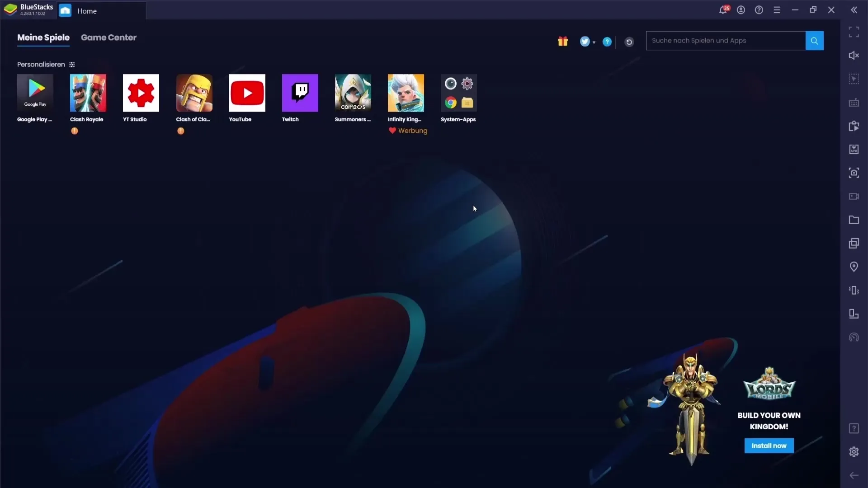Click the Lords Mobile logo in ad
This screenshot has height=488, width=868.
pos(769,384)
